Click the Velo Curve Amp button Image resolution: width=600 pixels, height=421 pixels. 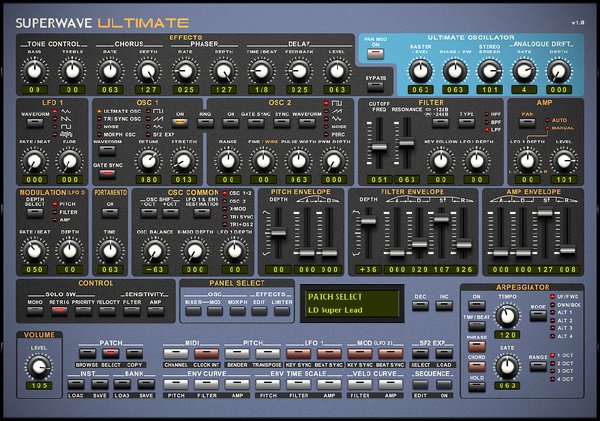click(x=391, y=384)
